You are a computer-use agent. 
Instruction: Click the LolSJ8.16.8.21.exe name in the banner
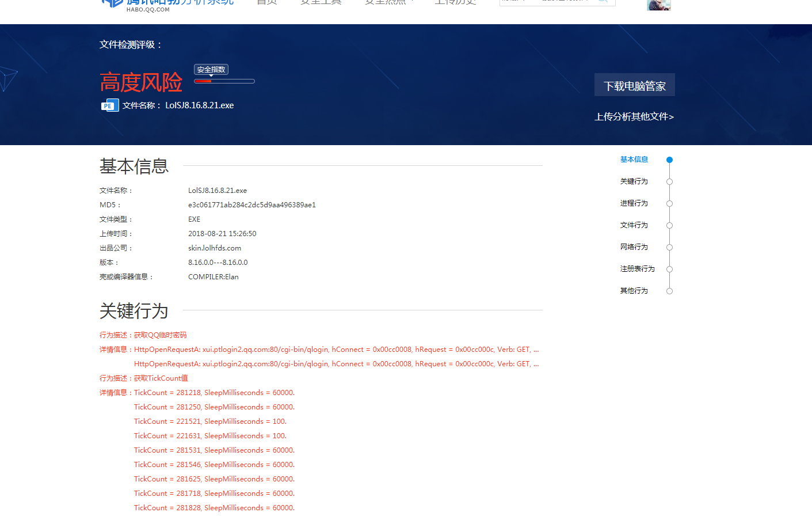click(x=200, y=105)
